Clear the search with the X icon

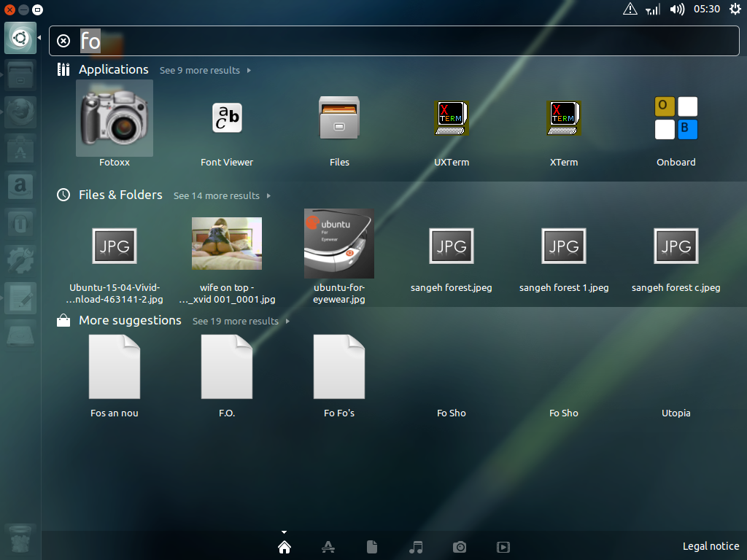coord(63,41)
